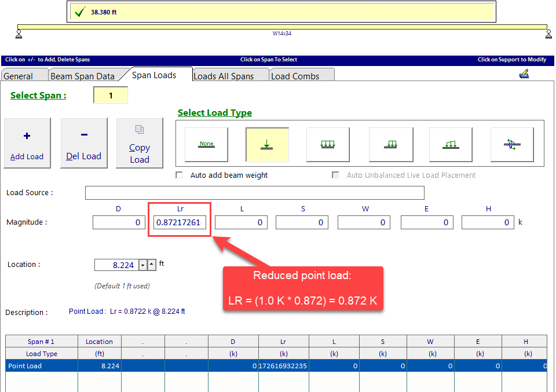
Task: Click the E column header in table
Action: (478, 341)
